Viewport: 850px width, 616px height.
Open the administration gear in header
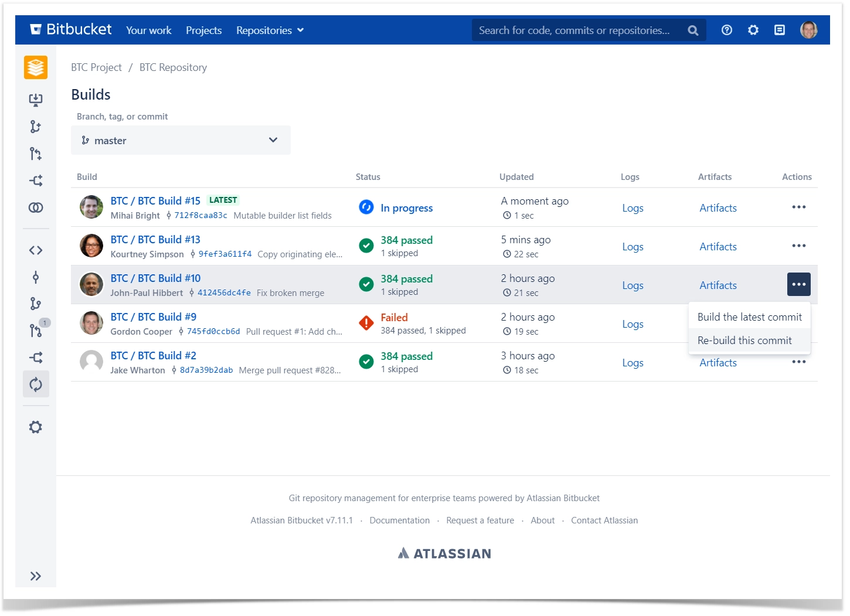(x=753, y=30)
